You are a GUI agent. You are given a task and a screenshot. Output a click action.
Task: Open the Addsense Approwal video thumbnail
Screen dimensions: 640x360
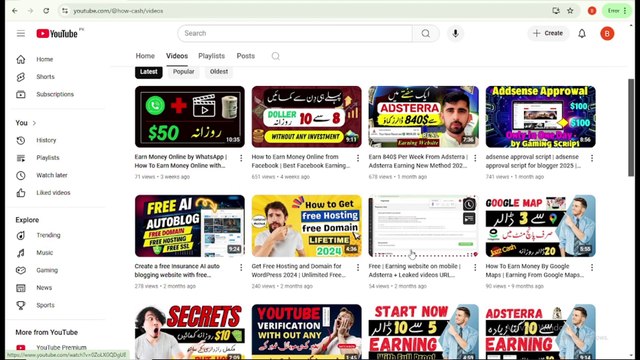pyautogui.click(x=540, y=117)
